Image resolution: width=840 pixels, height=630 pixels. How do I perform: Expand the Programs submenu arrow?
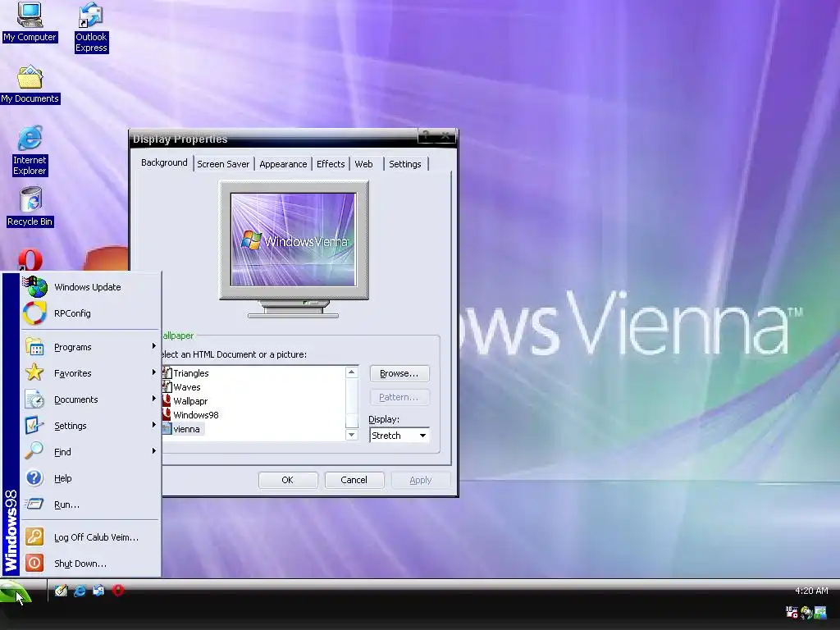tap(153, 347)
